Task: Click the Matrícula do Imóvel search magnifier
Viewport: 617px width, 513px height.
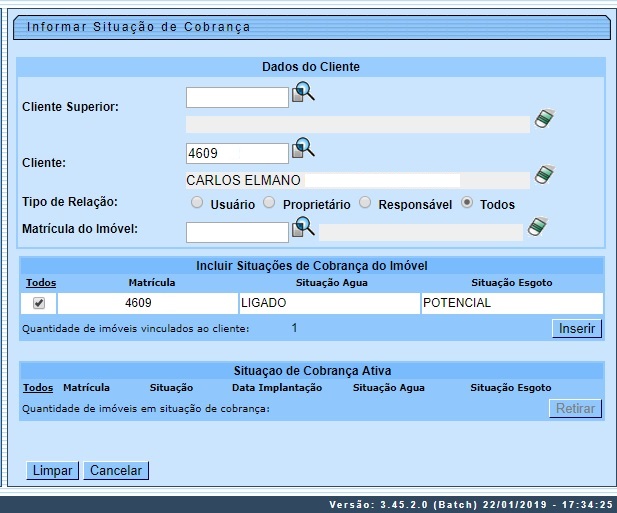Action: (x=303, y=229)
